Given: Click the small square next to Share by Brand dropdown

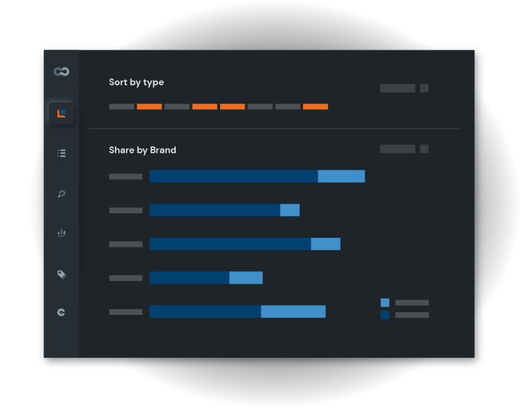Looking at the screenshot, I should [x=424, y=149].
